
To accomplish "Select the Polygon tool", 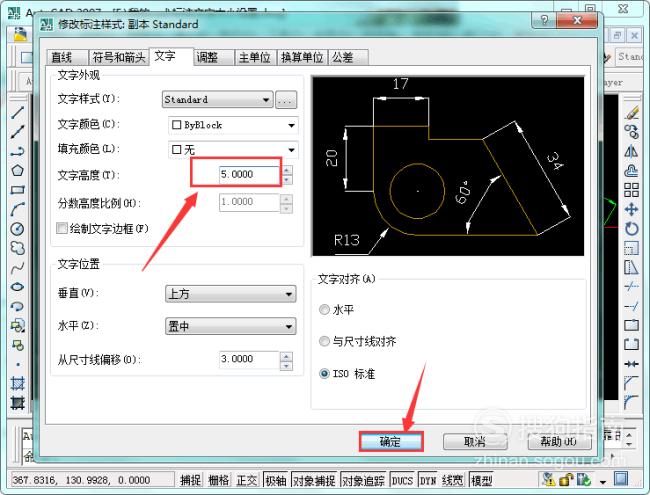I will [x=17, y=170].
